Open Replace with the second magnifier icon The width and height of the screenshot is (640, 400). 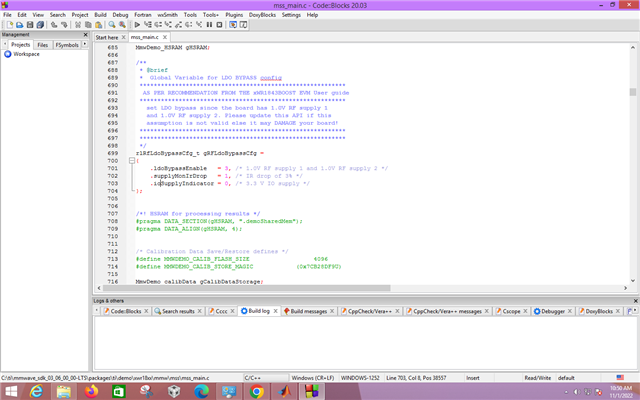coord(122,25)
